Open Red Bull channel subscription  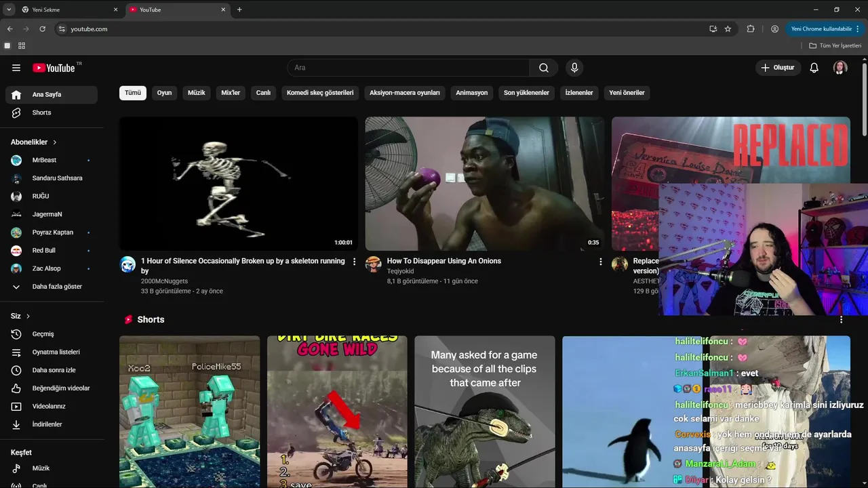click(52, 251)
